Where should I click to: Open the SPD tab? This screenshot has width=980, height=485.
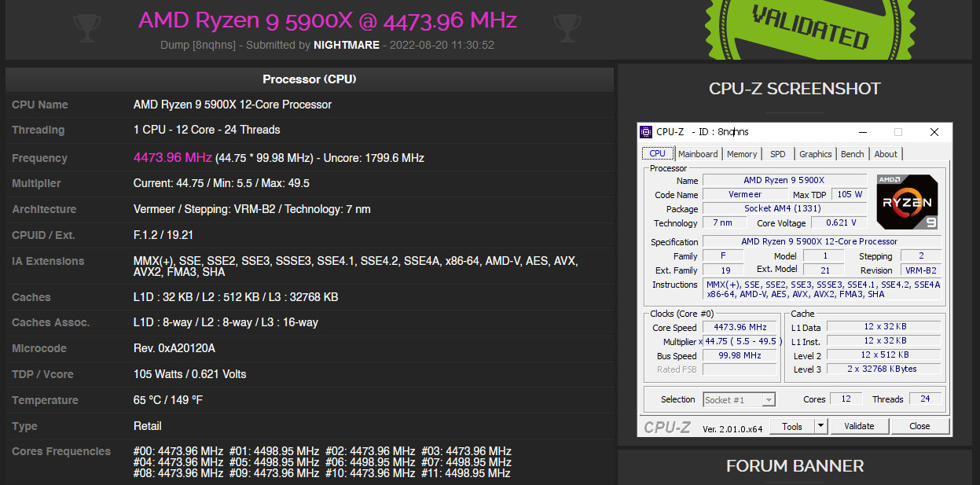(777, 154)
